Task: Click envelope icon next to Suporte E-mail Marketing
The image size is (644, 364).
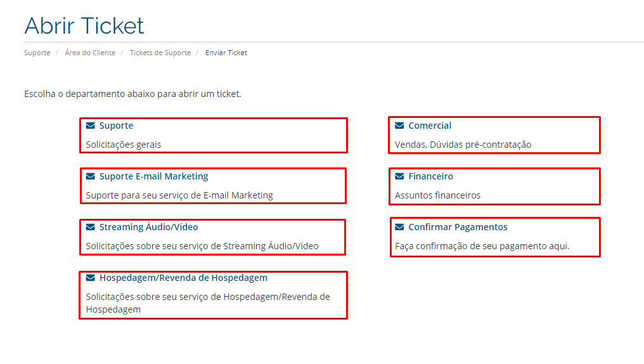Action: point(91,176)
